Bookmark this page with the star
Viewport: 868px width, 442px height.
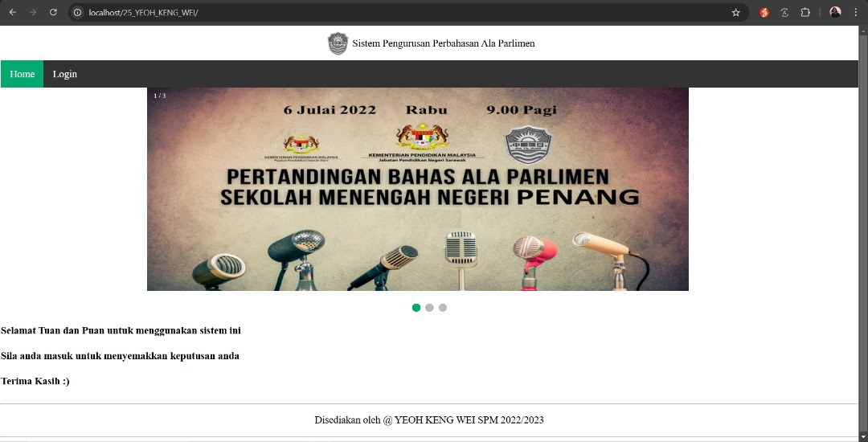[x=735, y=12]
